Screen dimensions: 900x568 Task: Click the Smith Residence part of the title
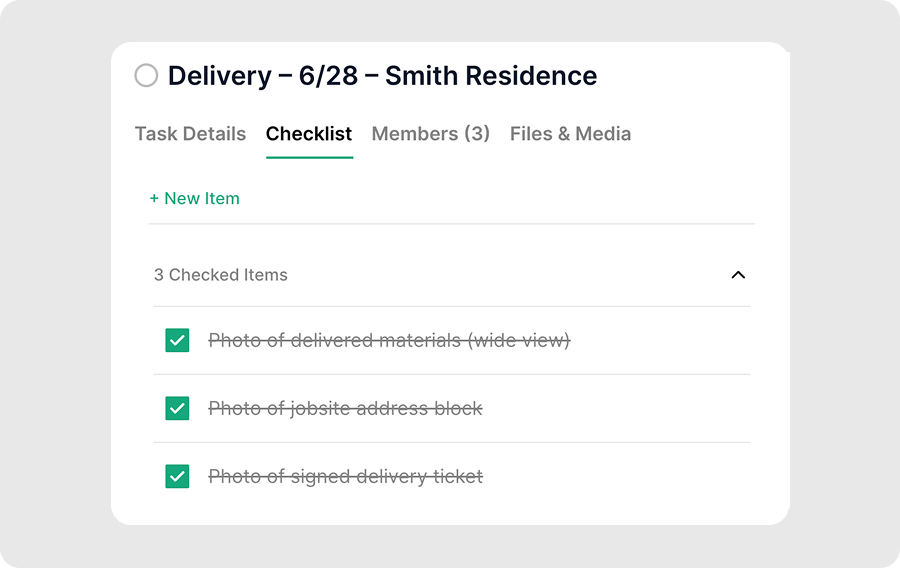[491, 76]
